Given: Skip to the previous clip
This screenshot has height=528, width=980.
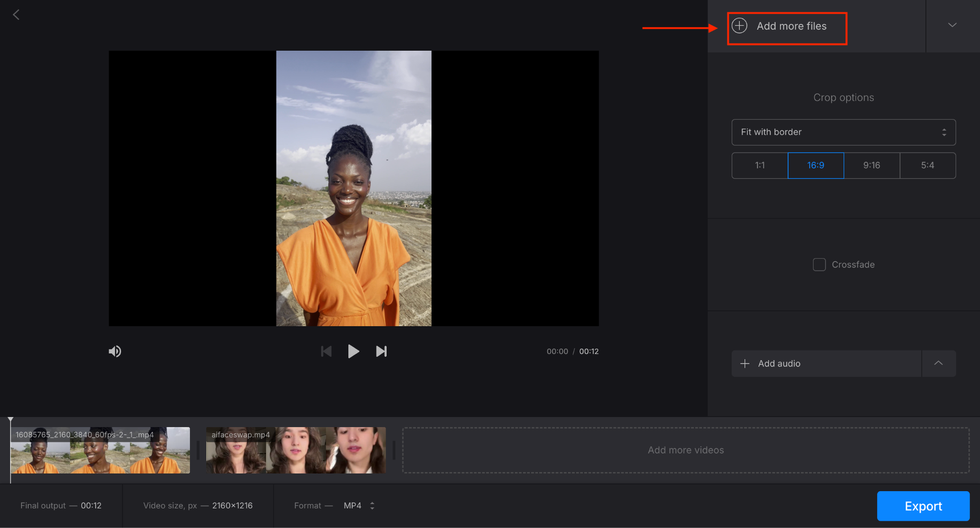Looking at the screenshot, I should point(326,352).
